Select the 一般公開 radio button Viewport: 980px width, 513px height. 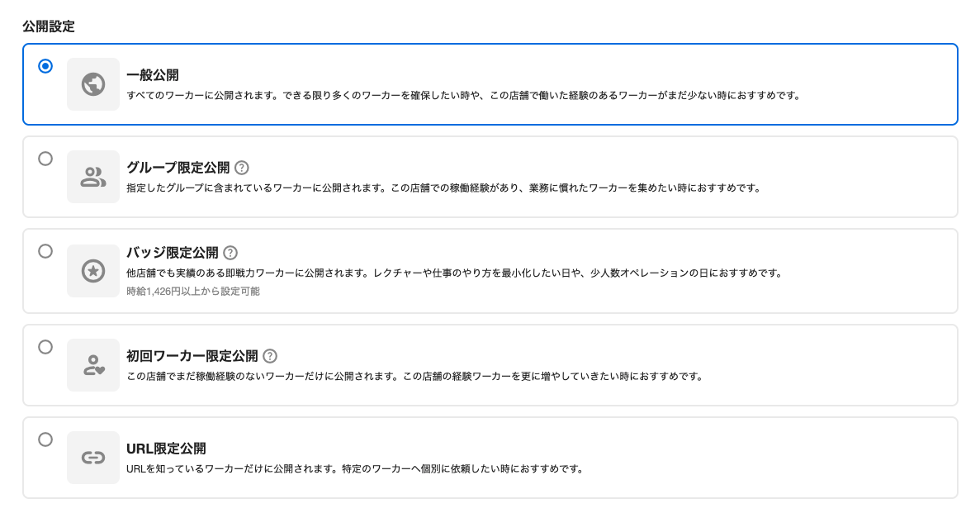point(45,66)
